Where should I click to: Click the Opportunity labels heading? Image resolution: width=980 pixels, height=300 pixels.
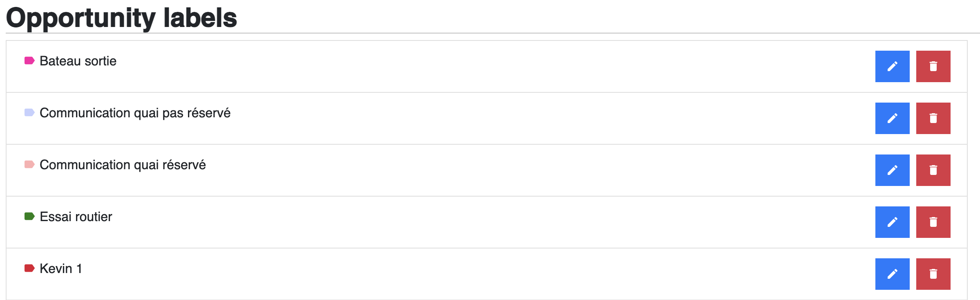tap(121, 18)
